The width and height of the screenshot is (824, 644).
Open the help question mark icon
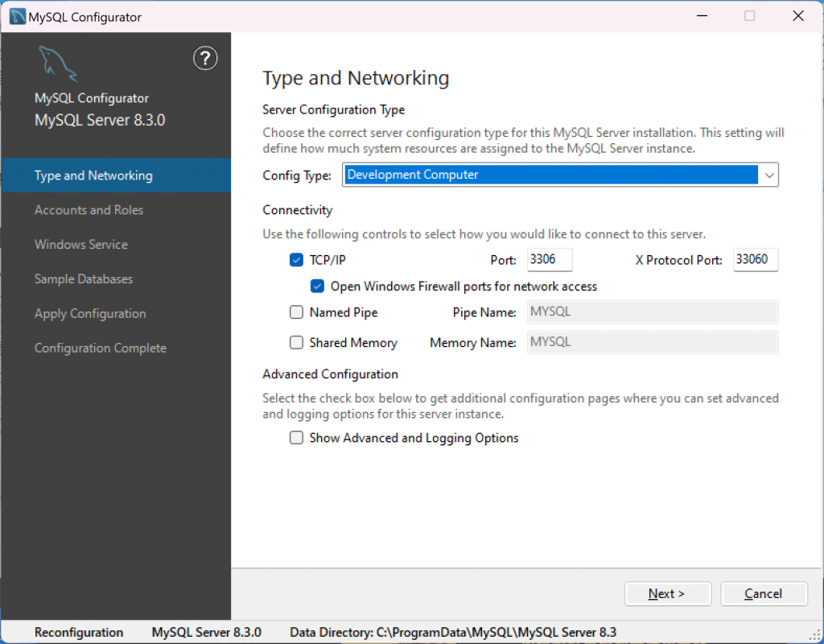(205, 58)
